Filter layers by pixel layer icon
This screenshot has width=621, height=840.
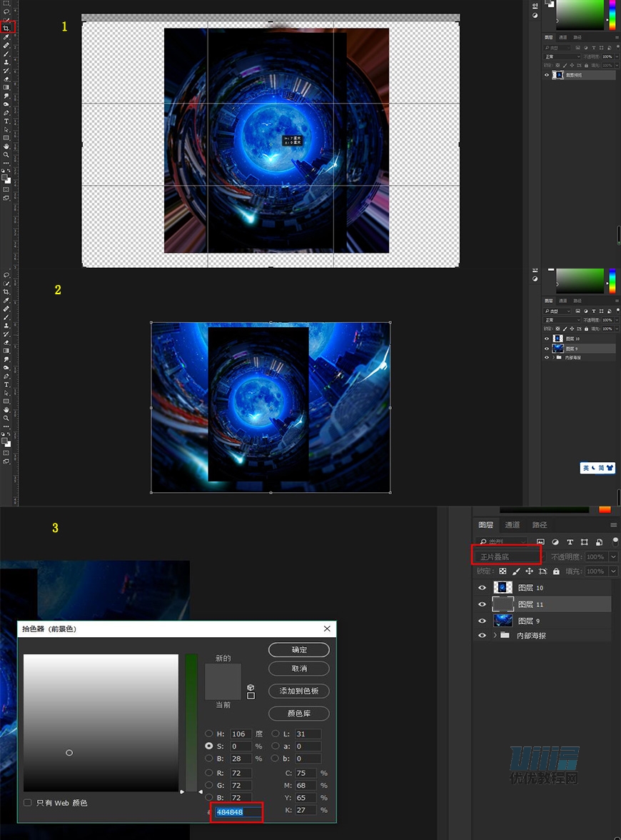point(540,542)
